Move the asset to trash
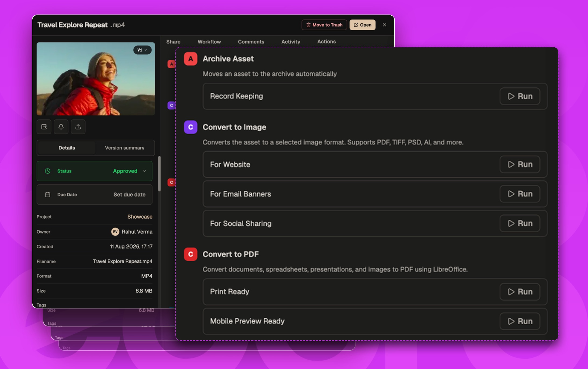The height and width of the screenshot is (369, 588). tap(324, 25)
